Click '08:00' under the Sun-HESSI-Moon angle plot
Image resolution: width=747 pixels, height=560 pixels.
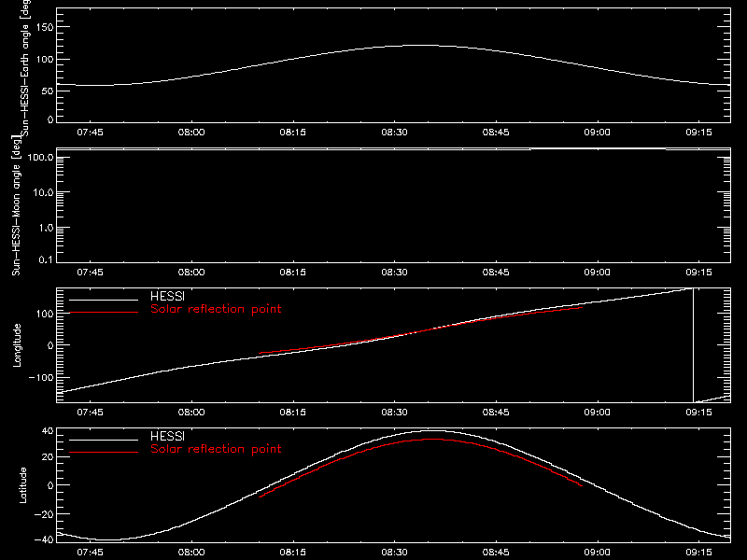pyautogui.click(x=191, y=273)
